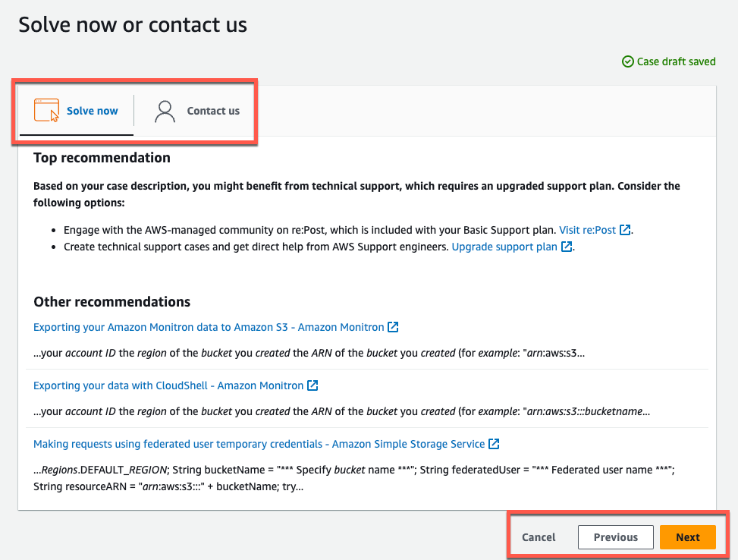Click the external link icon after Visit re:Post
This screenshot has height=560, width=738.
click(x=624, y=229)
